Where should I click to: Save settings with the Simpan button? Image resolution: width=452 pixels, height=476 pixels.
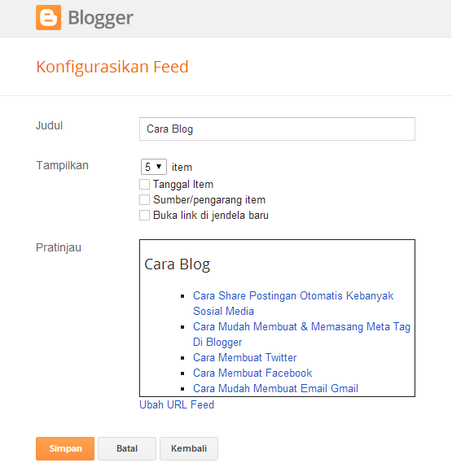click(x=65, y=448)
